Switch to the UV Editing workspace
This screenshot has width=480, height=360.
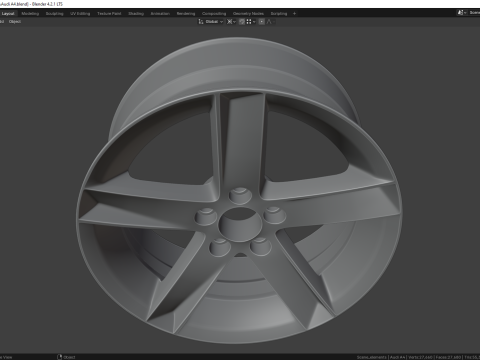click(x=80, y=14)
